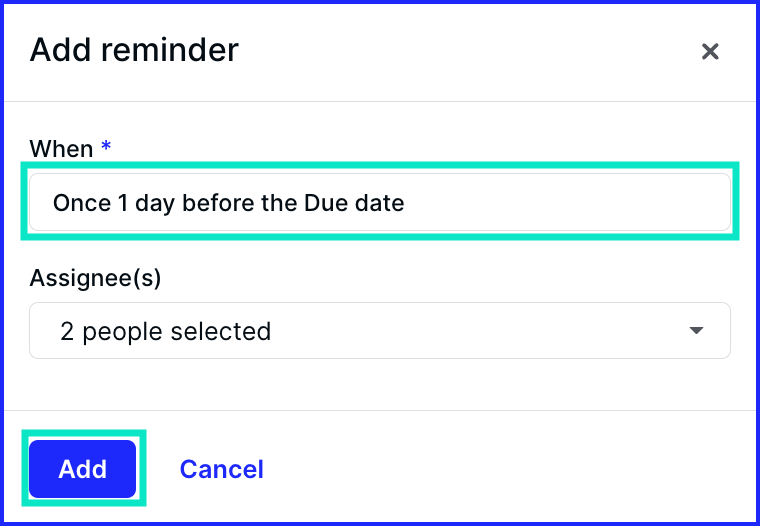Select the When reminder timing field
760x526 pixels.
click(x=380, y=202)
